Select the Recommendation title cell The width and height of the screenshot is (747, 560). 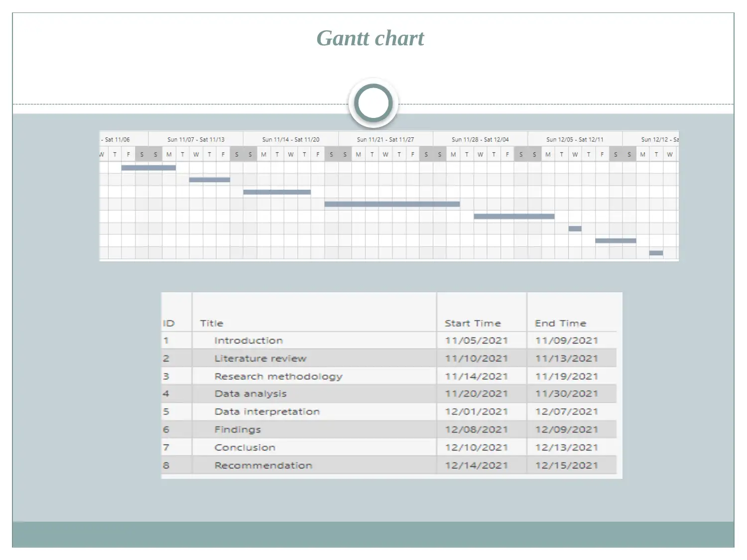click(314, 465)
